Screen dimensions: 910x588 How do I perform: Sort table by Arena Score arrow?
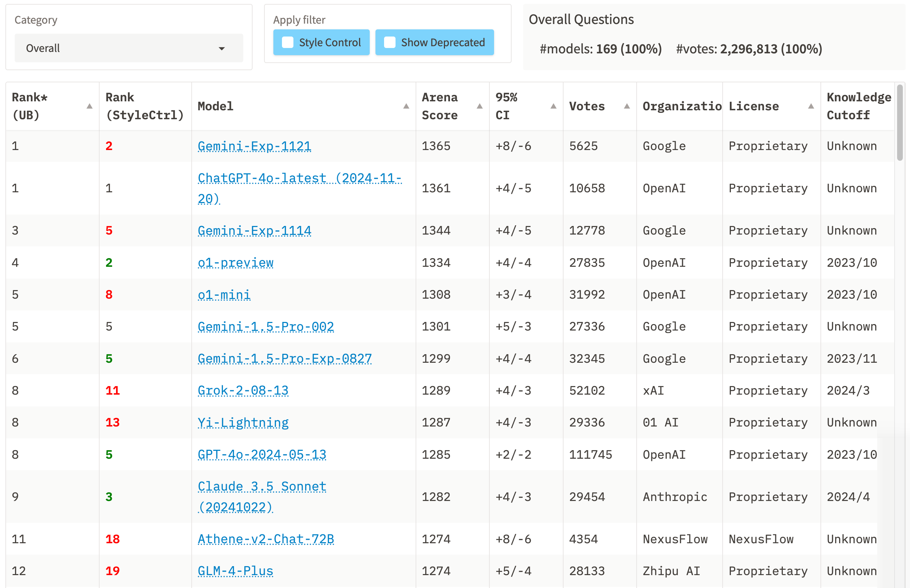479,106
